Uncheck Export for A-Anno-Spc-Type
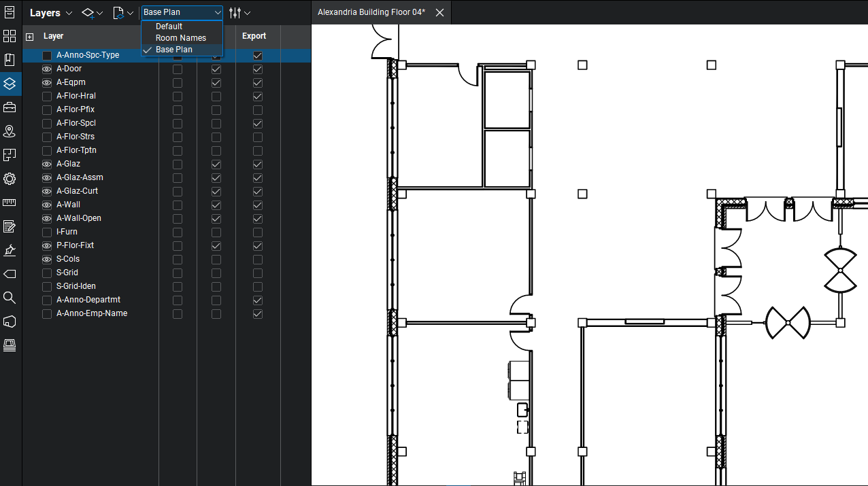The height and width of the screenshot is (486, 868). pyautogui.click(x=257, y=55)
